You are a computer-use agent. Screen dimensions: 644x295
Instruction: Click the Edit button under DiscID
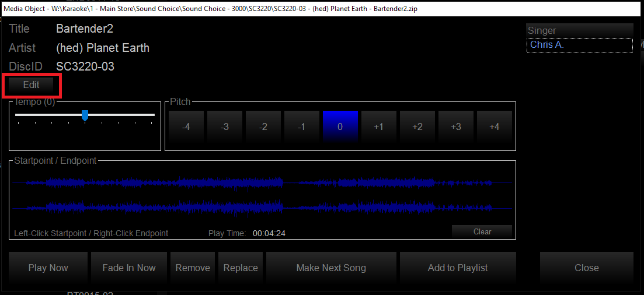coord(32,85)
